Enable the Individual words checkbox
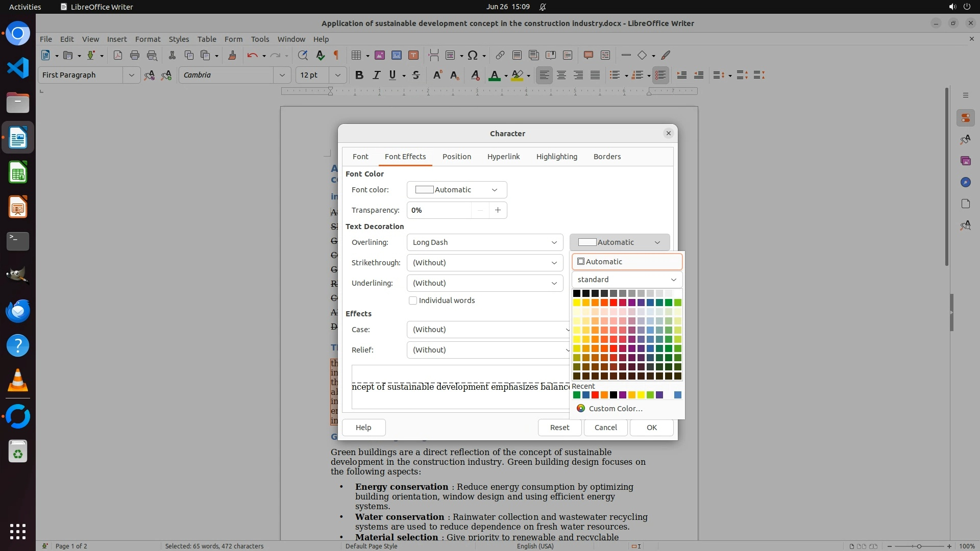The width and height of the screenshot is (980, 551). (413, 300)
